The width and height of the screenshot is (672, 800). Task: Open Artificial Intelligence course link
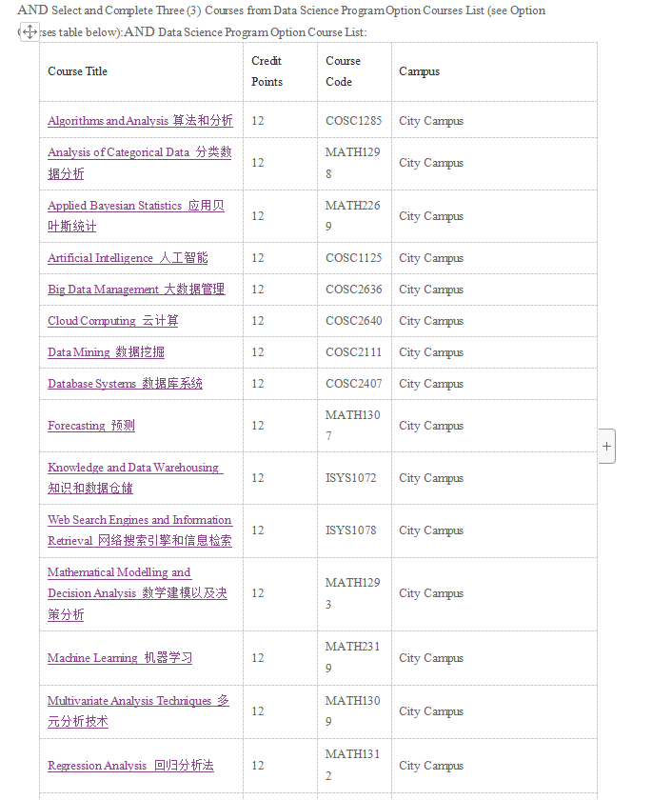coord(128,258)
